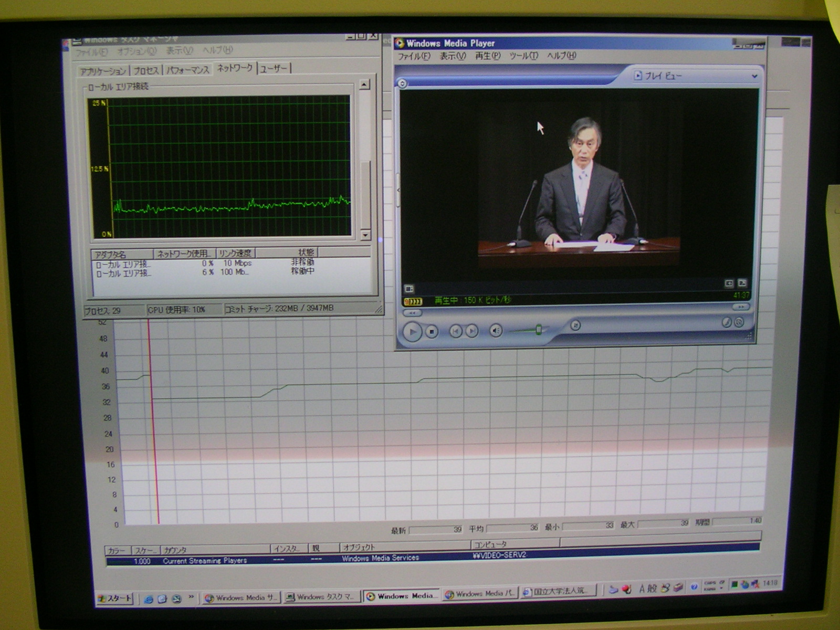The image size is (840, 630).
Task: Click the ネットワーク使用 column header
Action: [x=184, y=254]
